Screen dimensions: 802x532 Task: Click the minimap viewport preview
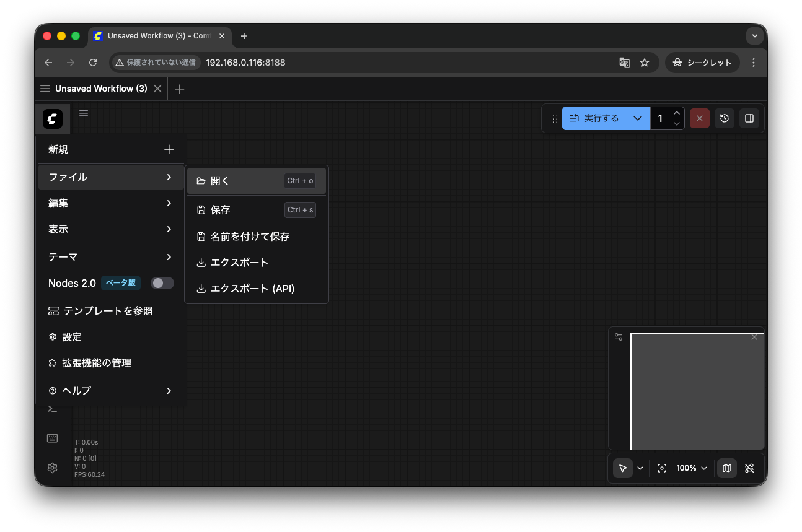[697, 391]
